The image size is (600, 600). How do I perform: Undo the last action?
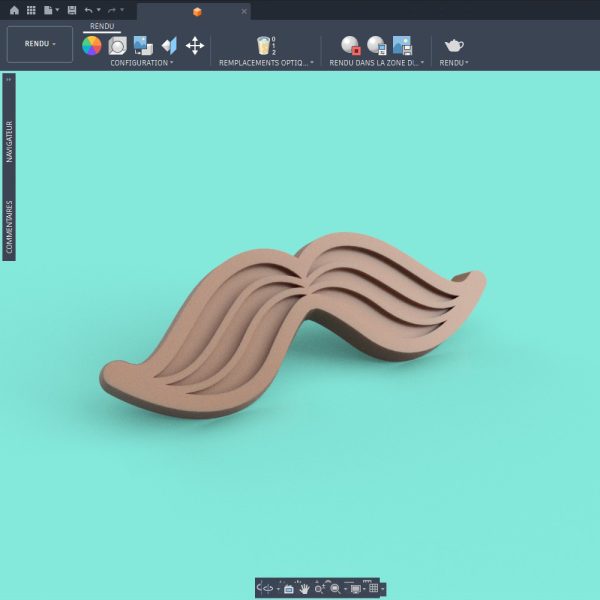click(88, 10)
